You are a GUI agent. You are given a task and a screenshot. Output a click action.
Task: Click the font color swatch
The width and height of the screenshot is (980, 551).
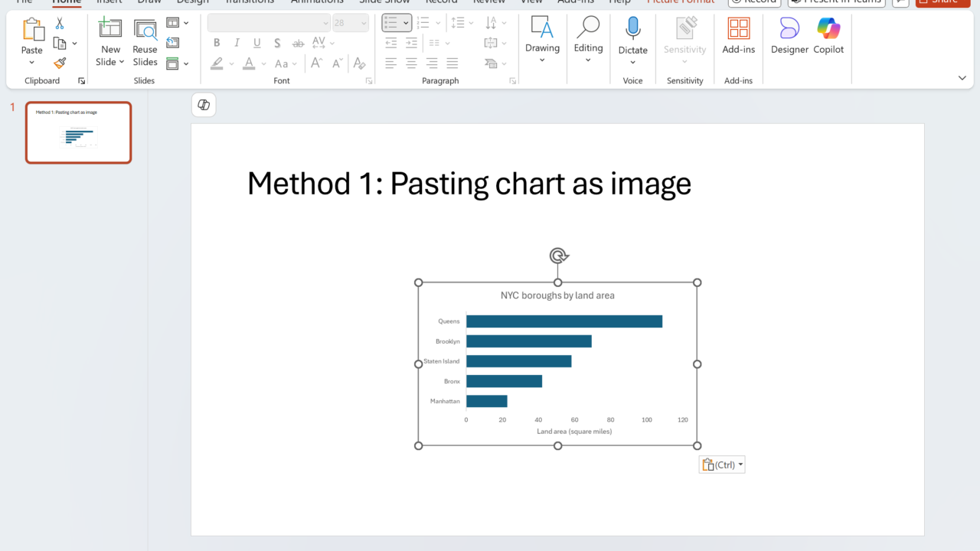249,64
